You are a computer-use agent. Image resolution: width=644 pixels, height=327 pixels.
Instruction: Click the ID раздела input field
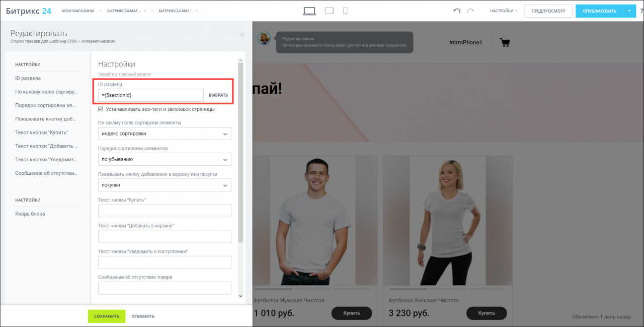coord(151,95)
